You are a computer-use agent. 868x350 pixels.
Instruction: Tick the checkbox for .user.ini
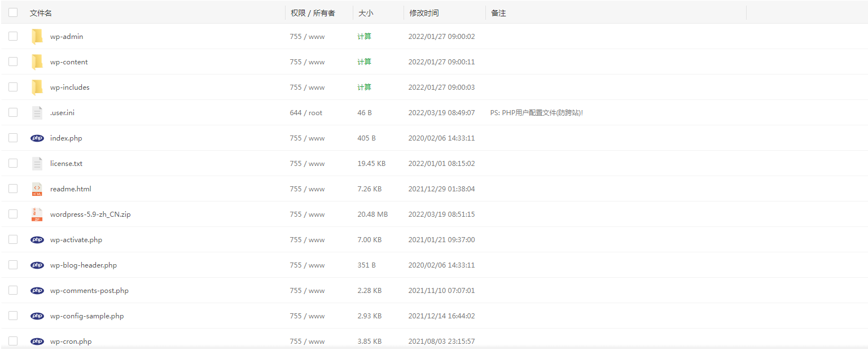pyautogui.click(x=13, y=112)
